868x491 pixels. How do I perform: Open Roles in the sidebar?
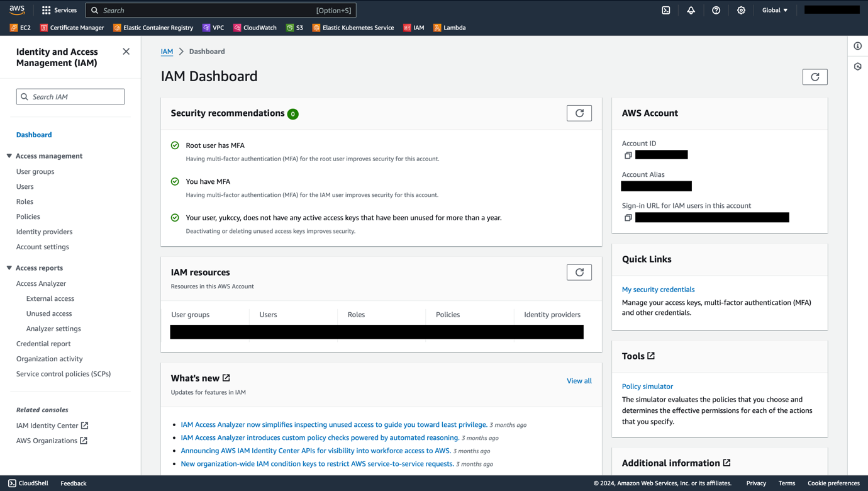tap(25, 201)
